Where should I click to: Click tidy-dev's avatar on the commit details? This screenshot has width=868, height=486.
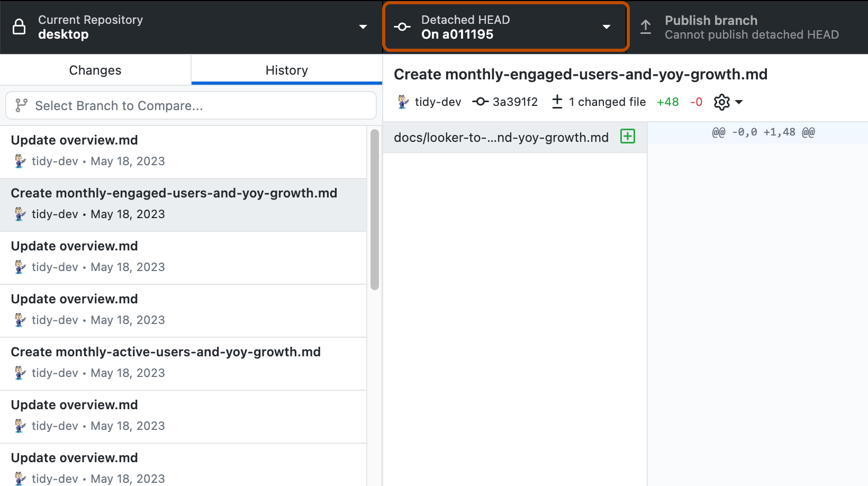[x=403, y=102]
